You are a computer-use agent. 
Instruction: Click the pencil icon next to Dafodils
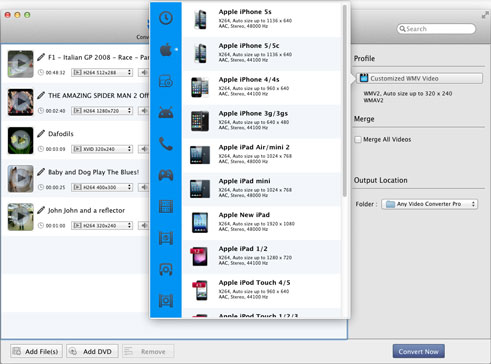[41, 134]
